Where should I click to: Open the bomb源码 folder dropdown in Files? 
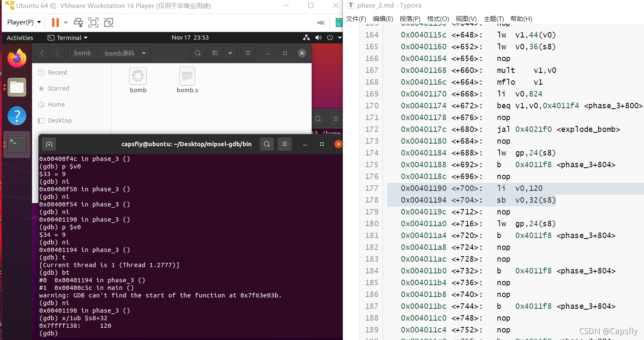[124, 53]
